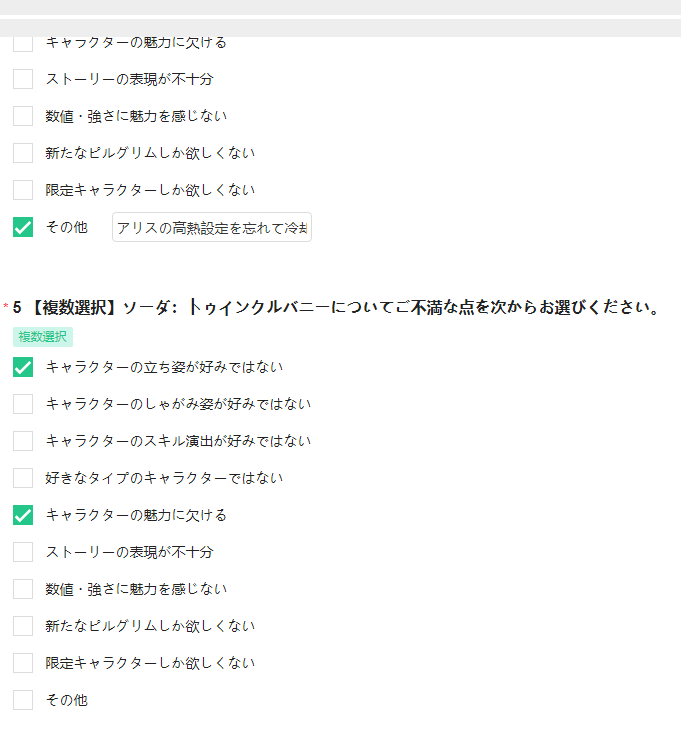The height and width of the screenshot is (740, 681).
Task: Select the キャラクターの魅力に欠ける label in question 5
Action: (x=136, y=515)
